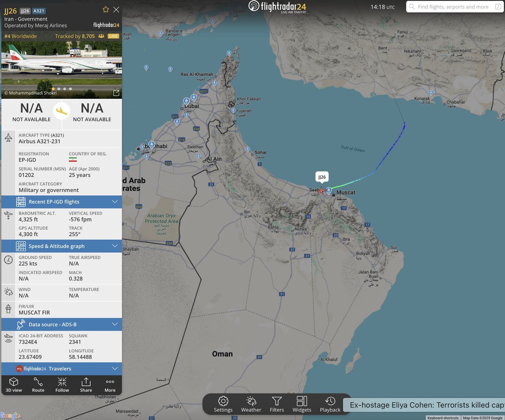This screenshot has width=505, height=420.
Task: Click the Mach 0.328 value
Action: pos(76,279)
